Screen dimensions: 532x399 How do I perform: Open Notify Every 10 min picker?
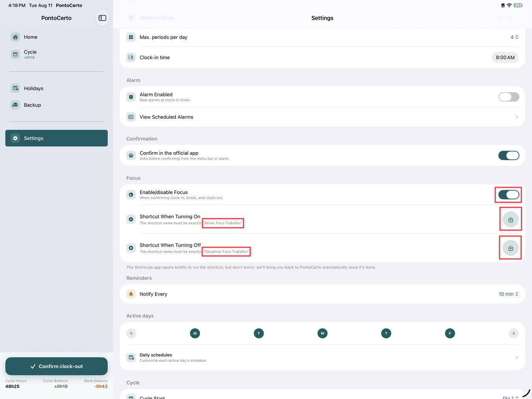pyautogui.click(x=508, y=294)
